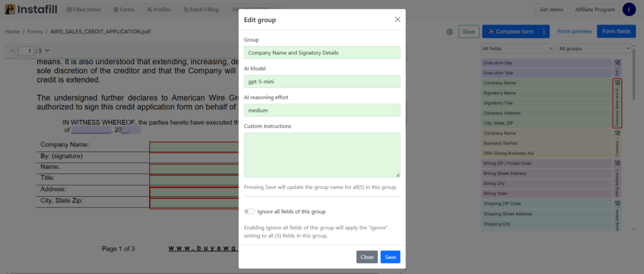The width and height of the screenshot is (644, 274).
Task: Click the user avatar E icon
Action: 628,9
